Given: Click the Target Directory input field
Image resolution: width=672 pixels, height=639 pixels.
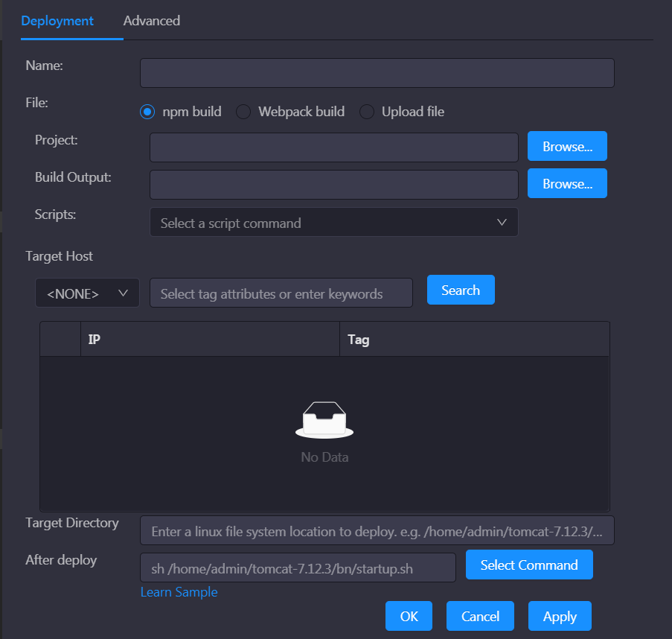Looking at the screenshot, I should (x=377, y=531).
